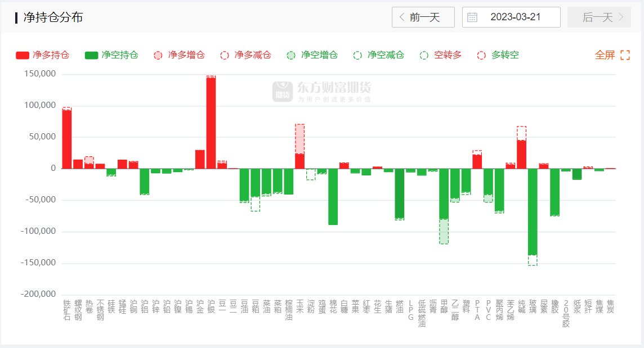Image resolution: width=644 pixels, height=348 pixels.
Task: Click the tall red 沪银 net-long bar
Action: tap(211, 123)
